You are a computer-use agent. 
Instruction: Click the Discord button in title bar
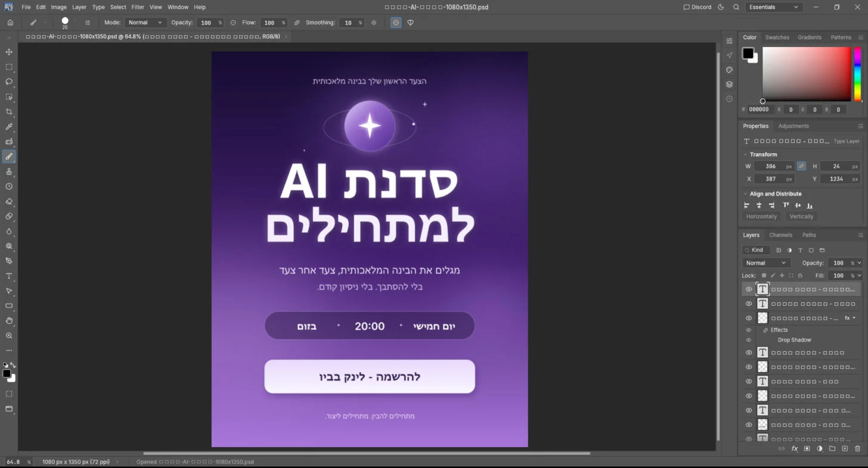697,7
